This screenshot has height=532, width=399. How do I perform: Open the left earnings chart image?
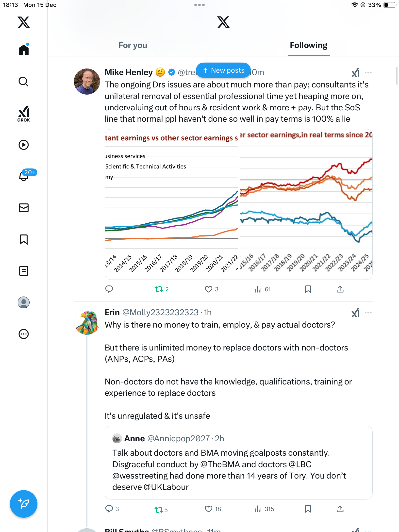[171, 204]
